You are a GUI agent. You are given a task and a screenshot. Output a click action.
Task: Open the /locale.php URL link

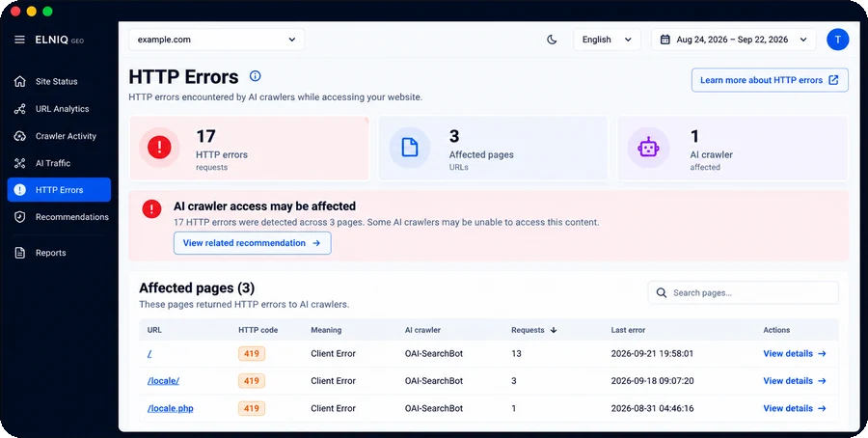(171, 409)
